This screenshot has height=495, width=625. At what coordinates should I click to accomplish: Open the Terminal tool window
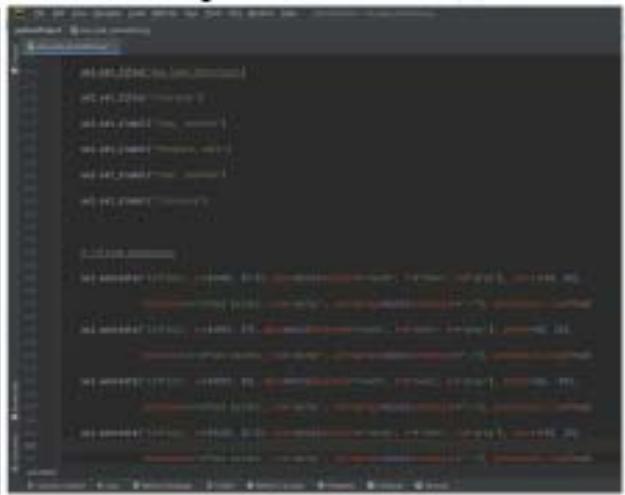point(388,485)
